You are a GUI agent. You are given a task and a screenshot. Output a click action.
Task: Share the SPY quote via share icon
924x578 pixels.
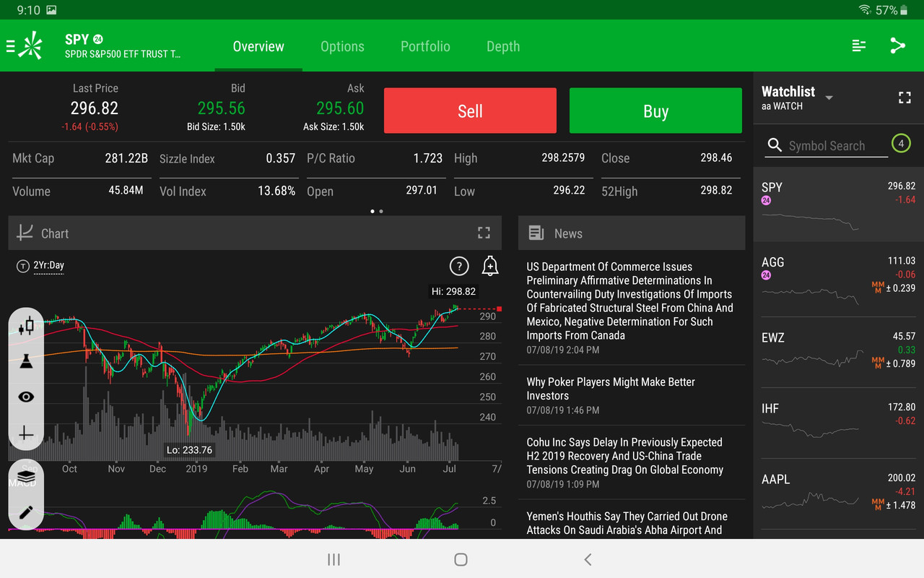click(x=897, y=45)
